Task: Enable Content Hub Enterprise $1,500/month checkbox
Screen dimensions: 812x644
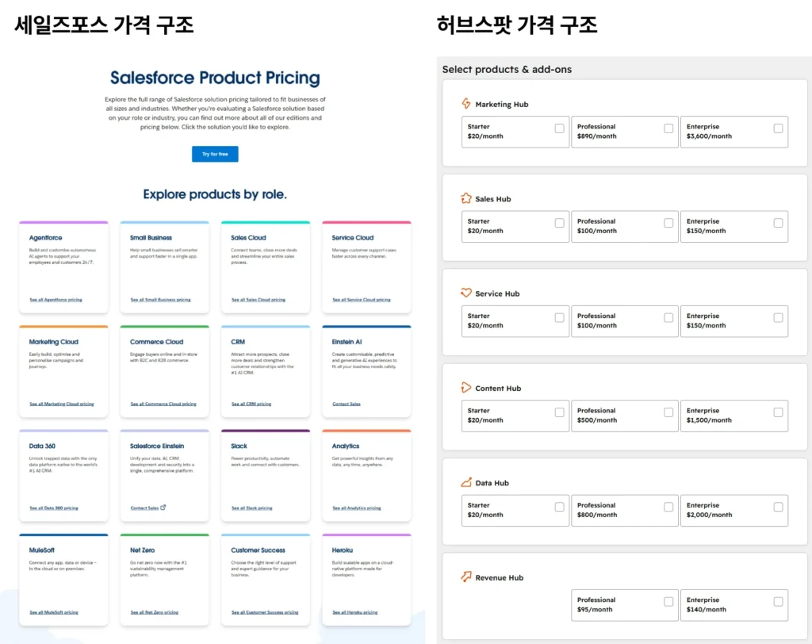Action: [x=778, y=412]
